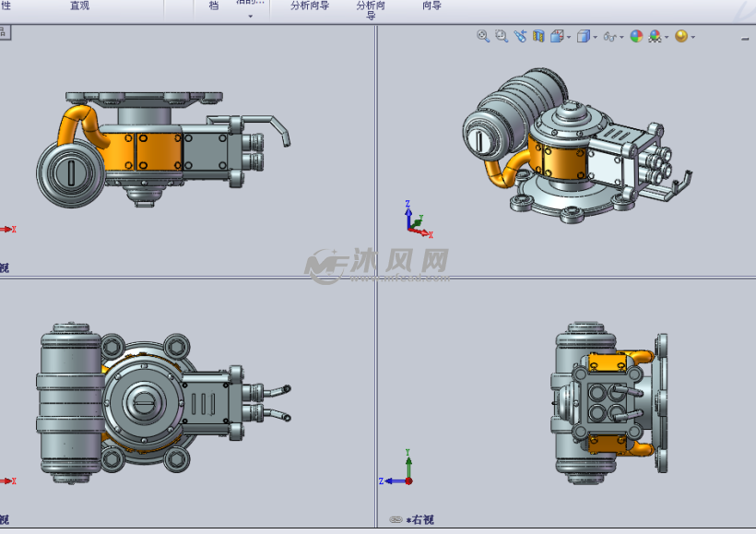Click the View Orientation cube icon

pyautogui.click(x=556, y=37)
